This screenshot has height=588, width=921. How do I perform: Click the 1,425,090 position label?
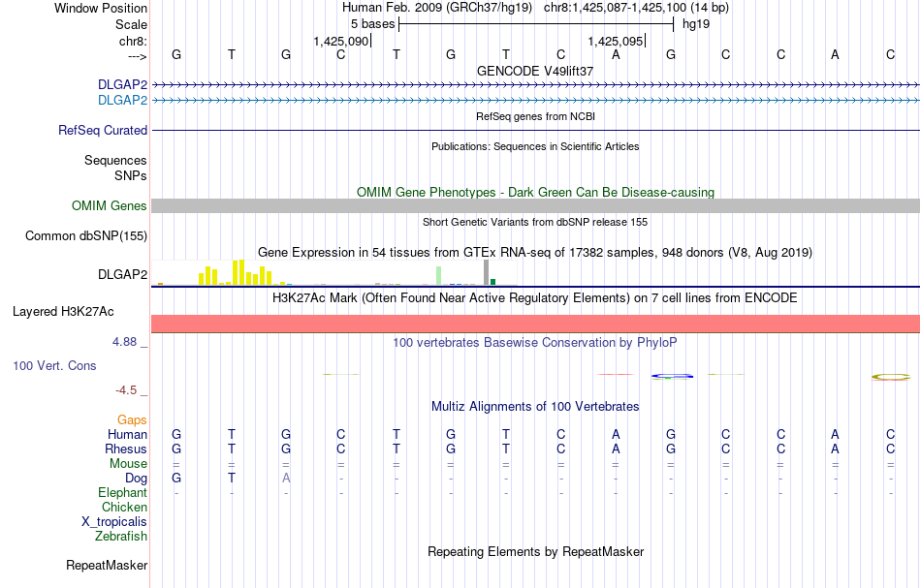pos(340,41)
